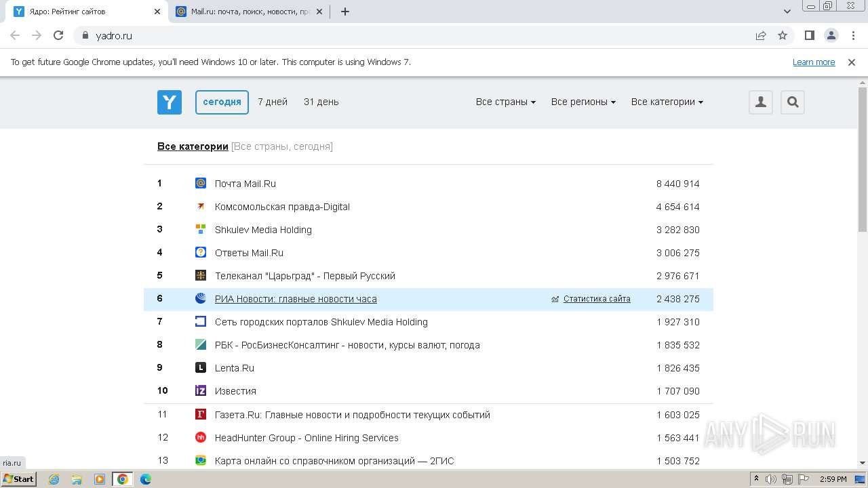Dismiss the Chrome update notification bar
This screenshot has width=868, height=488.
tap(852, 62)
